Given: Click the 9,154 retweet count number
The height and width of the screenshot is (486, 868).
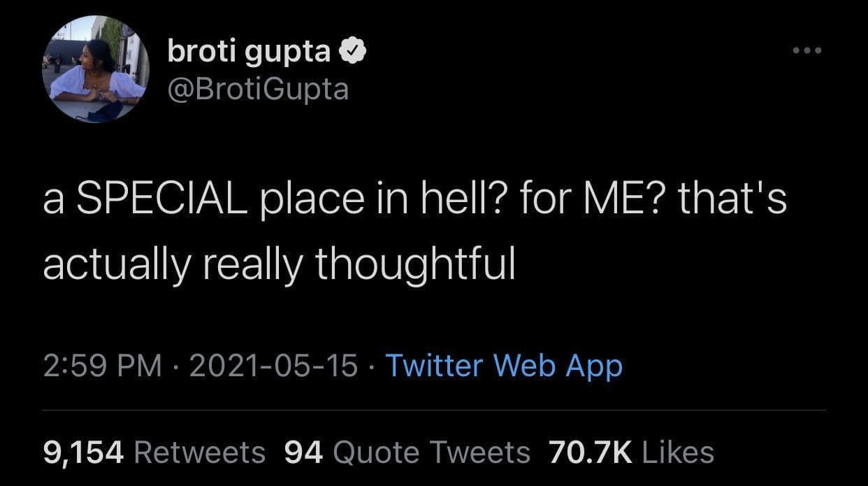Looking at the screenshot, I should (x=84, y=452).
